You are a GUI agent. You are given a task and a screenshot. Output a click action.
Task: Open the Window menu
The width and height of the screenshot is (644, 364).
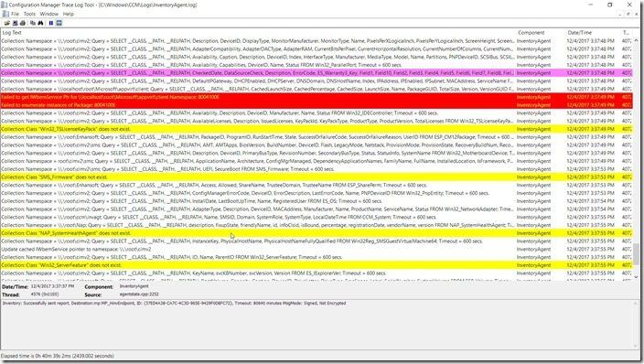coord(48,14)
